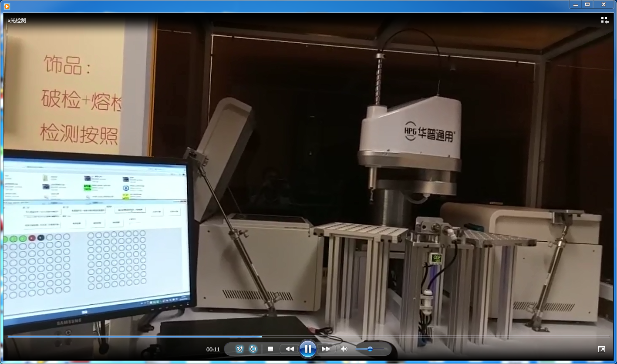Skip to next item with fast-forward button
Viewport: 617px width, 364px height.
pos(326,349)
